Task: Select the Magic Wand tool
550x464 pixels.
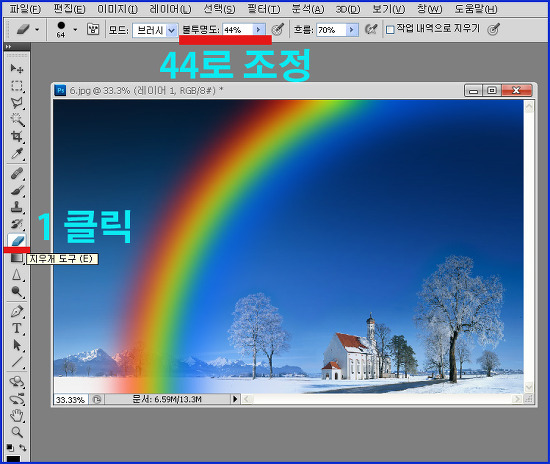Action: click(x=16, y=120)
